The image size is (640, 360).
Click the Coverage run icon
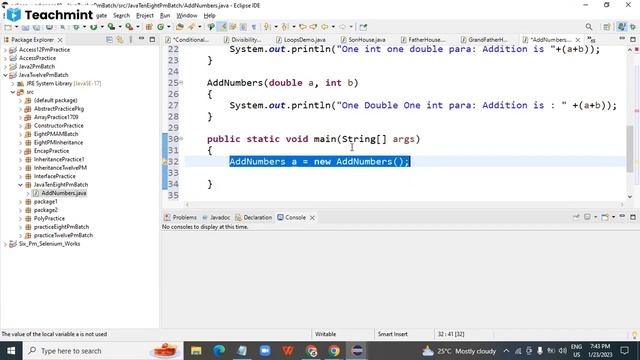111,27
